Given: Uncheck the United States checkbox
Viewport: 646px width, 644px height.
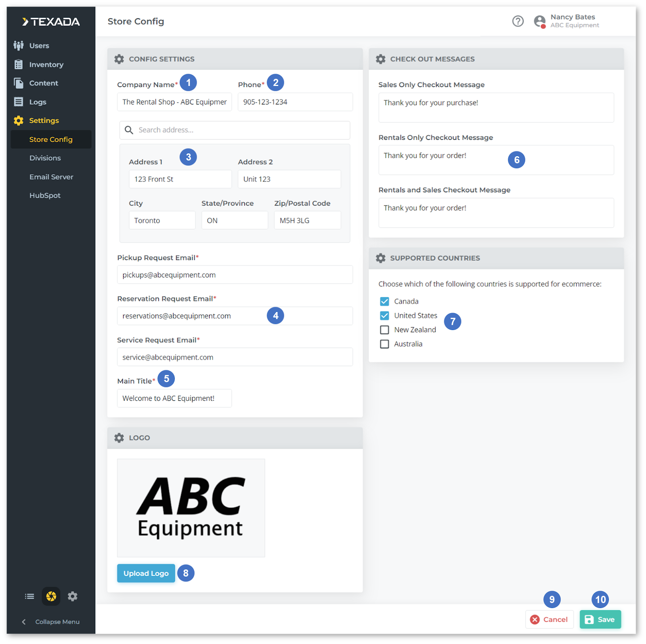Looking at the screenshot, I should click(x=384, y=316).
